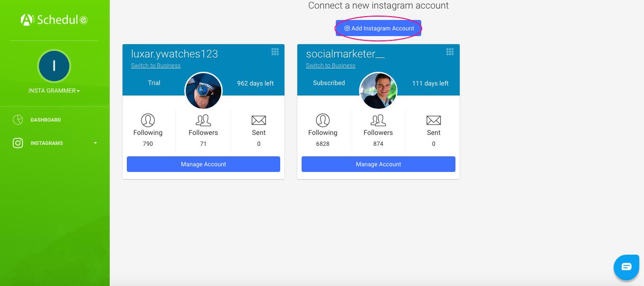
Task: Click the Following icon for socialmarketer__
Action: [x=322, y=120]
